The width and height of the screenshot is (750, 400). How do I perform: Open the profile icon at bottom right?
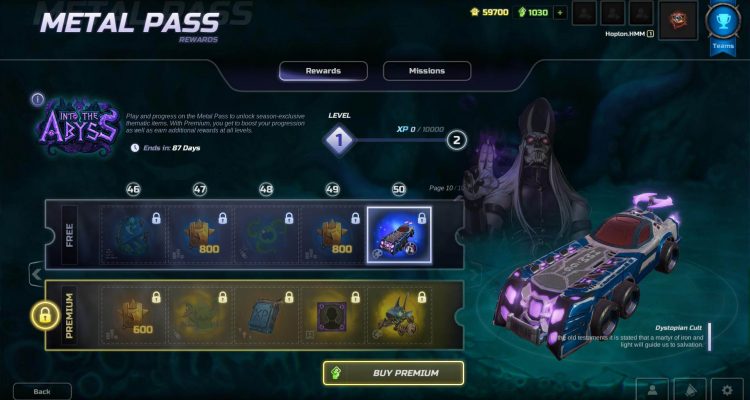(x=652, y=390)
